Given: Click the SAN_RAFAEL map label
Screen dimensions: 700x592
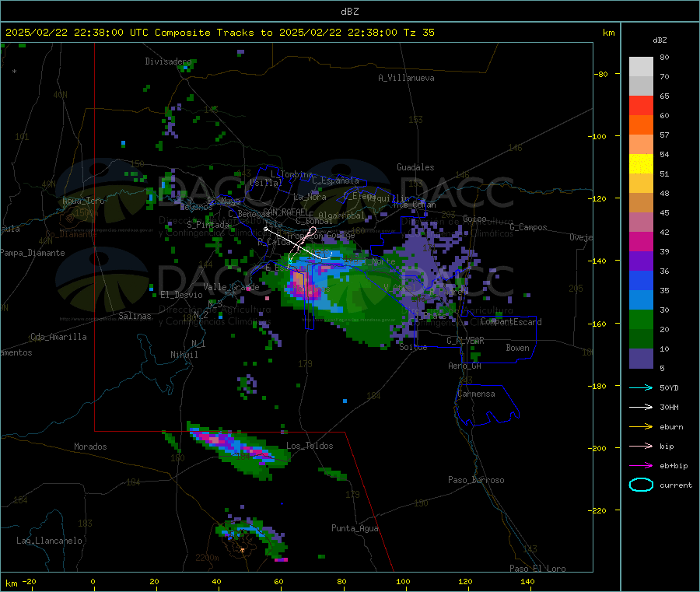Looking at the screenshot, I should coord(285,212).
